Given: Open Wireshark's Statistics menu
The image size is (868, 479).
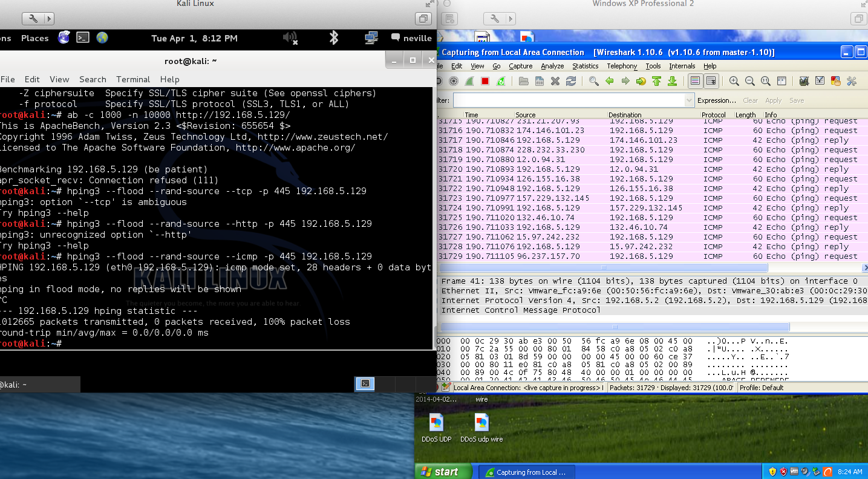Looking at the screenshot, I should click(x=585, y=66).
